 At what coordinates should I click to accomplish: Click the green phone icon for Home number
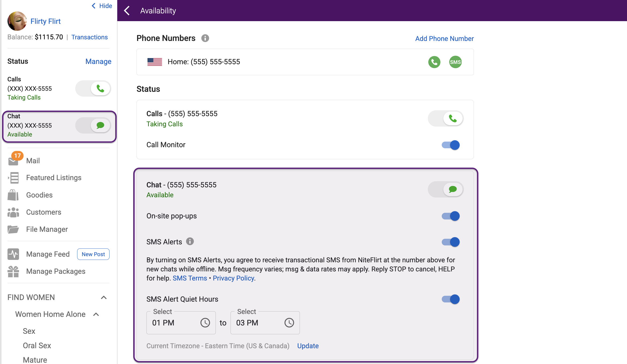[x=434, y=62]
